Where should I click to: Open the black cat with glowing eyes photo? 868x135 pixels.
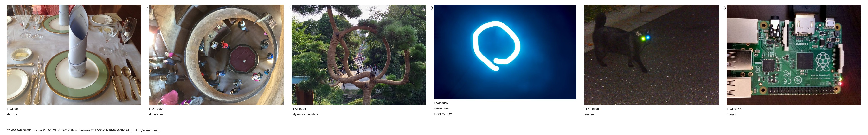[651, 55]
